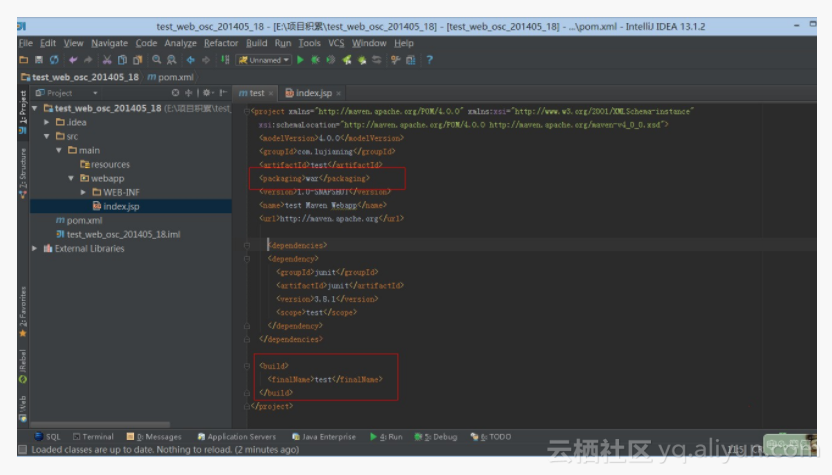Click pom.xml in the breadcrumb bar

[x=171, y=77]
